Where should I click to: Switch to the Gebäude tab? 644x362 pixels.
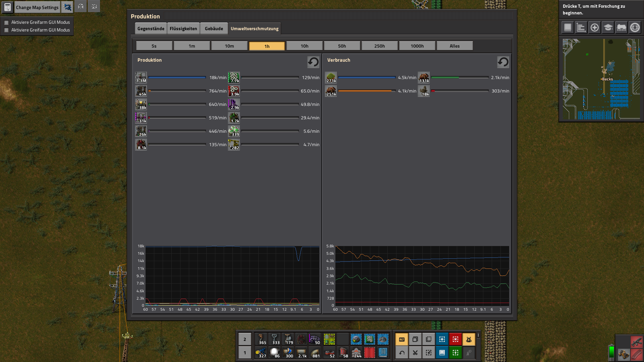[214, 28]
